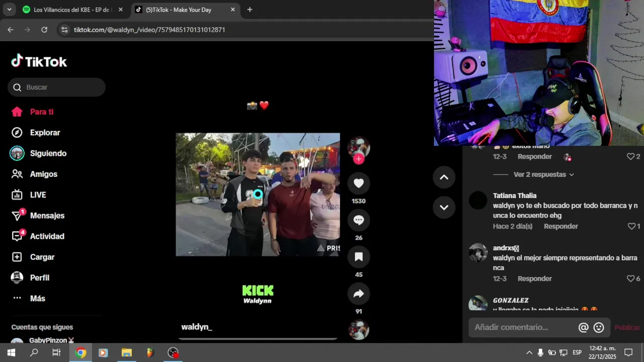The height and width of the screenshot is (362, 644).
Task: Open andrxs profile name
Action: click(x=506, y=248)
